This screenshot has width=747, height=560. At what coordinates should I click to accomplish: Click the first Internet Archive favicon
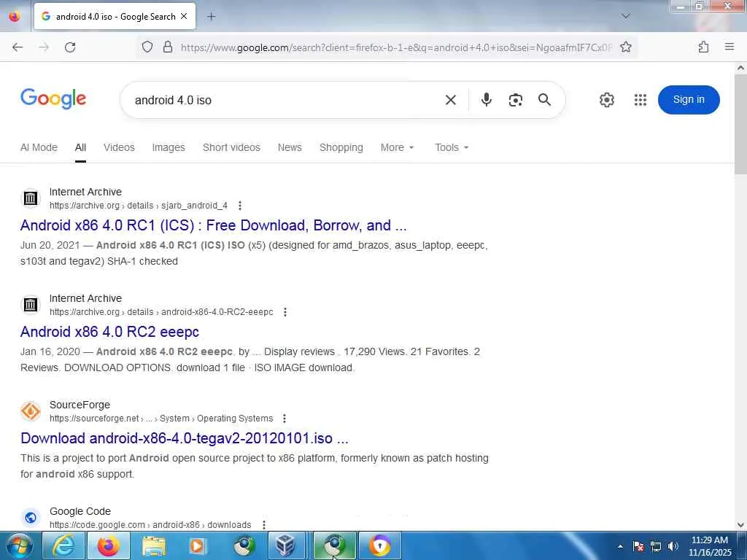tap(31, 198)
